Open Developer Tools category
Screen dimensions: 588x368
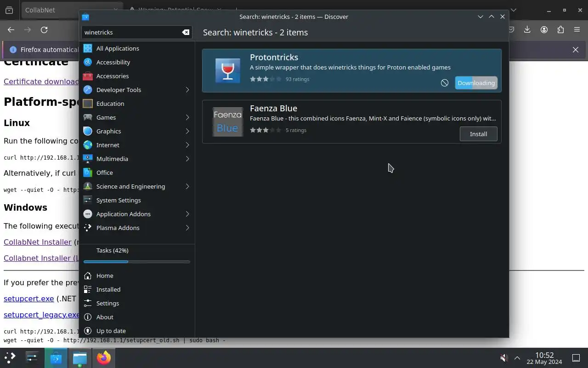click(137, 90)
